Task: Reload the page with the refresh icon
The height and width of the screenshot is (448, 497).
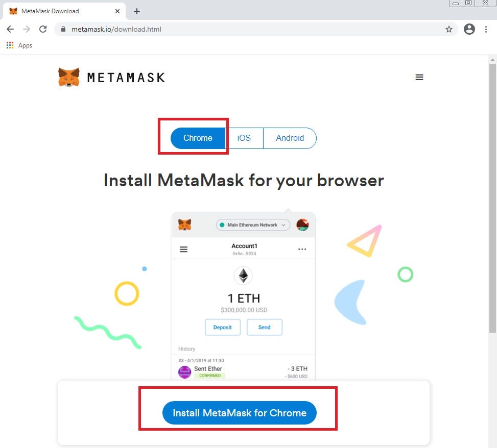Action: (x=43, y=29)
